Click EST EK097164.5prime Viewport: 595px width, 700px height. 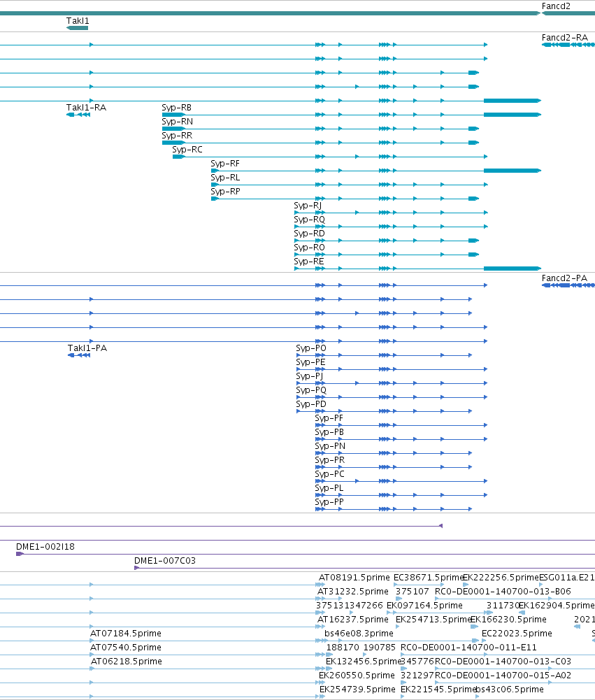point(424,606)
